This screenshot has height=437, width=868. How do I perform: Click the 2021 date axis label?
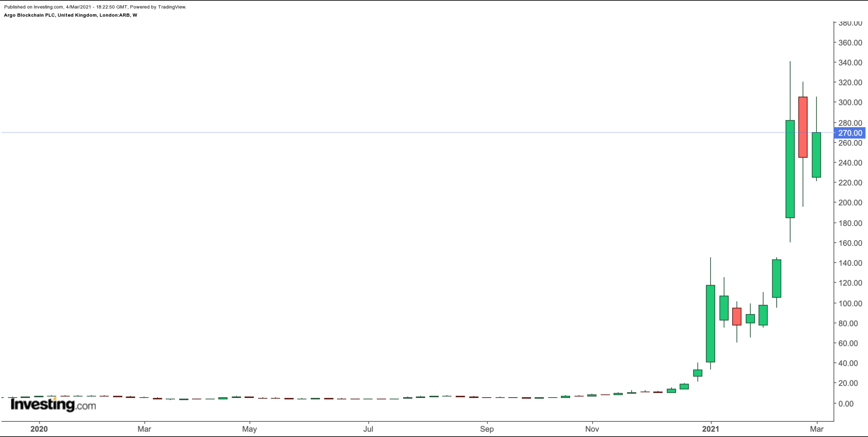point(711,429)
